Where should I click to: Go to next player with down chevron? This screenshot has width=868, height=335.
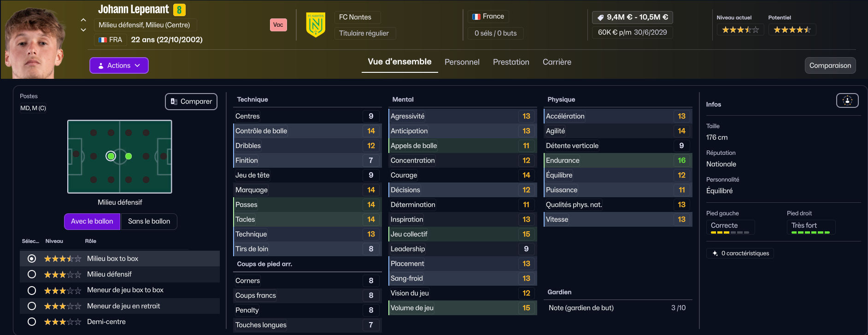pos(83,30)
